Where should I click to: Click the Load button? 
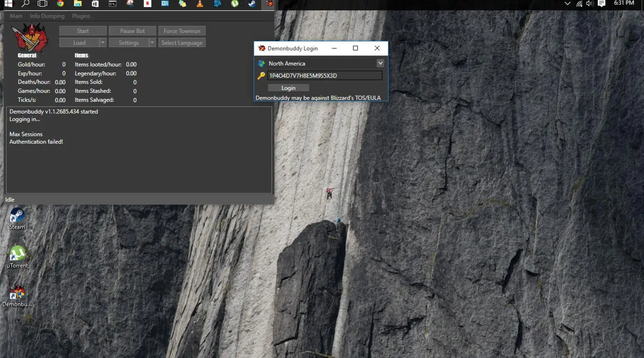point(79,42)
